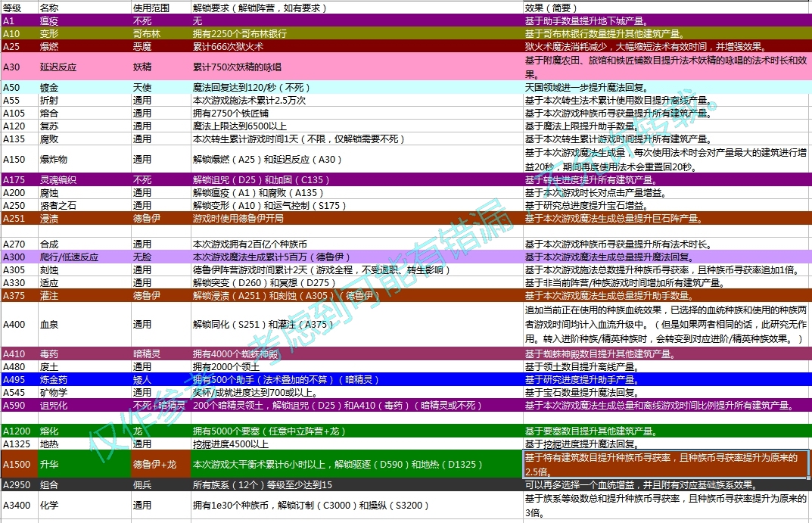Screen dimensions: 812x523
Task: Click cell A10 in the olive row
Action: pyautogui.click(x=20, y=33)
